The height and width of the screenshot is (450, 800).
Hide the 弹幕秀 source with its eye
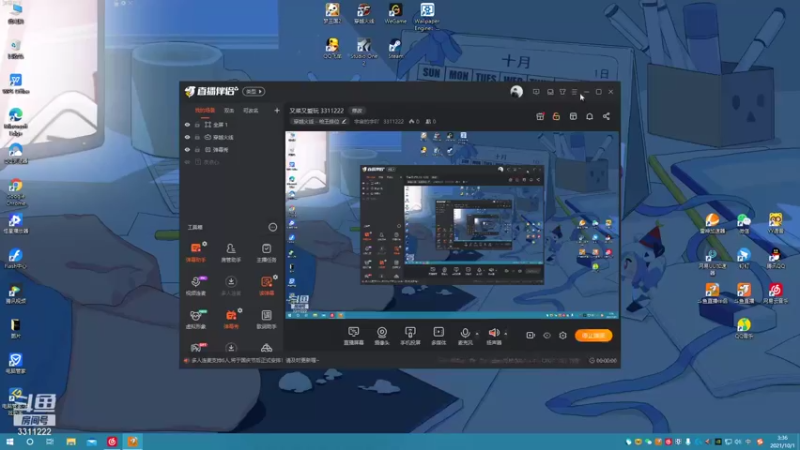(187, 149)
